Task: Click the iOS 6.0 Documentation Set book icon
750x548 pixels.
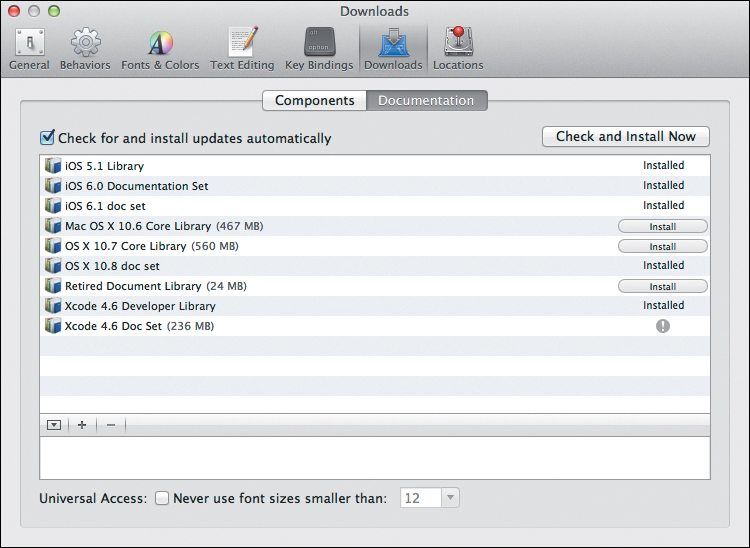Action: (53, 186)
